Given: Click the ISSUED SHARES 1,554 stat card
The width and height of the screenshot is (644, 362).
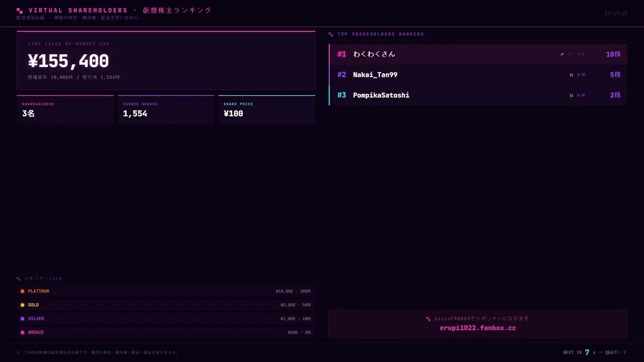Looking at the screenshot, I should [x=166, y=110].
